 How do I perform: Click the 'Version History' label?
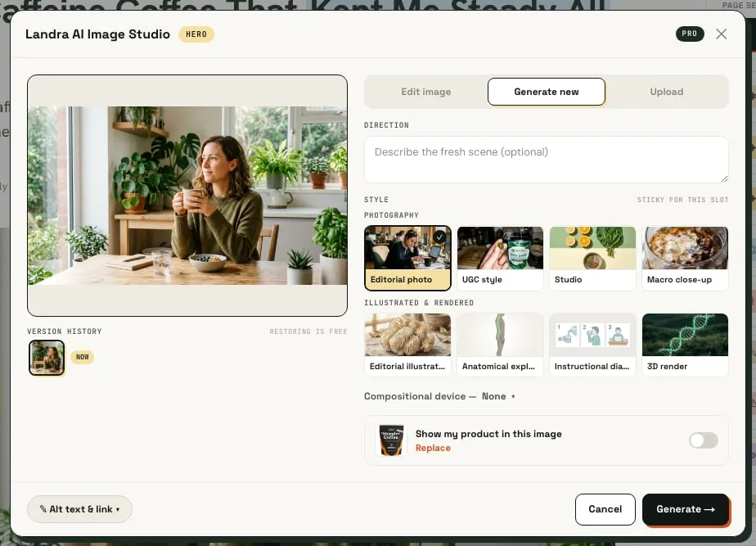[x=64, y=332]
